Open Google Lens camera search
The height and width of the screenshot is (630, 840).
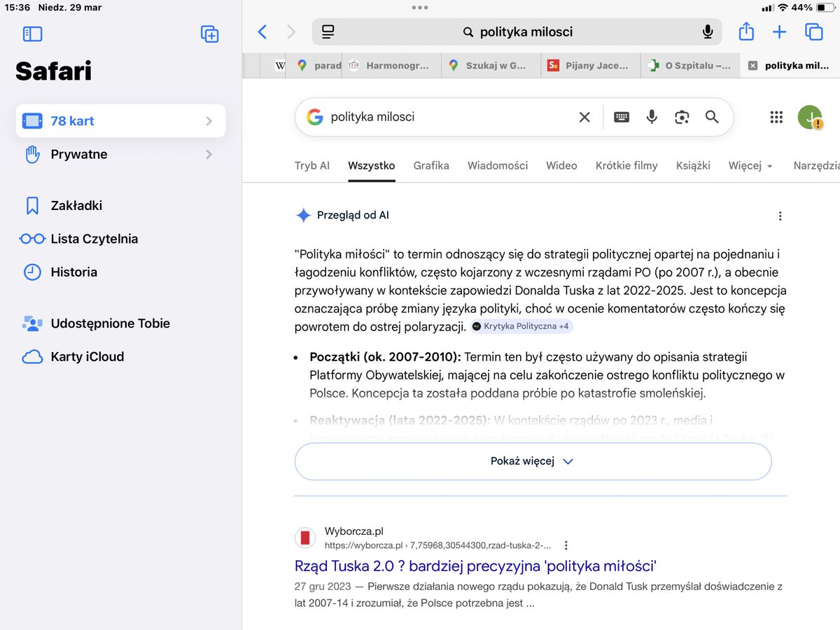point(682,117)
